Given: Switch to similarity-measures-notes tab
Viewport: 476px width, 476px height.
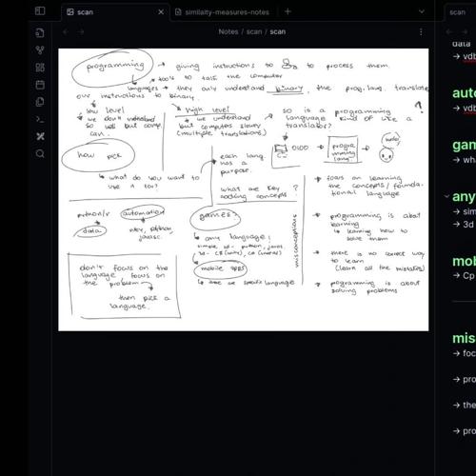Looking at the screenshot, I should (223, 12).
